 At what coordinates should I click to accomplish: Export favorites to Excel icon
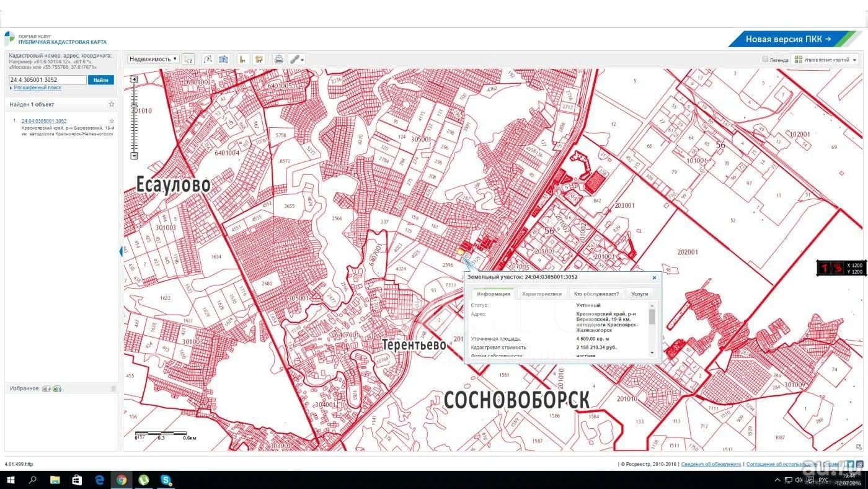point(56,388)
